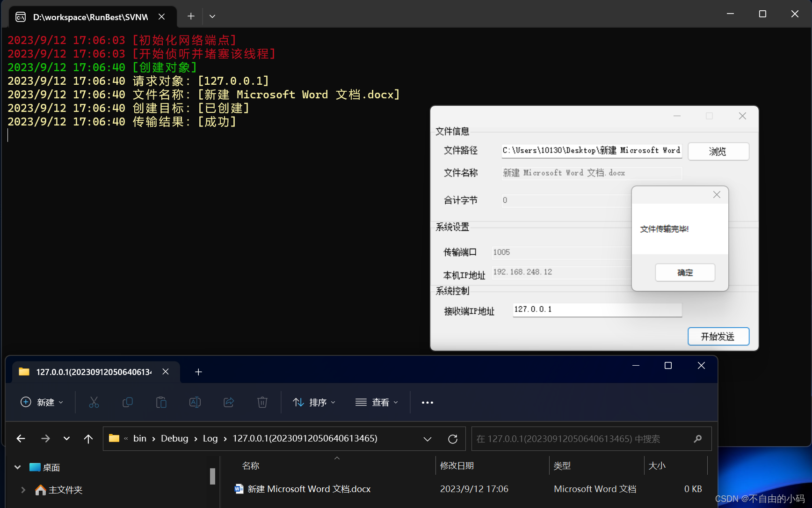
Task: Select the 127.0.0.1 Explorer tab
Action: (94, 371)
